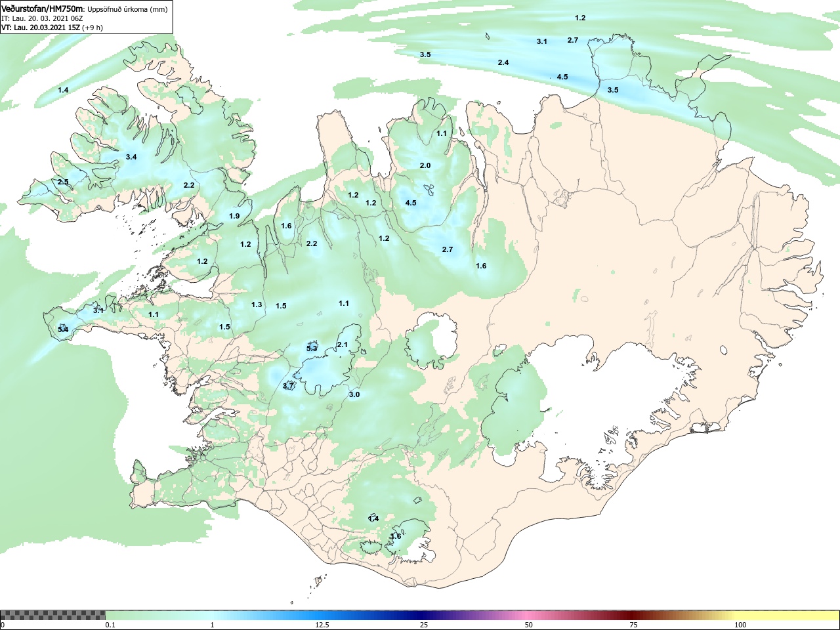Click the 'IT: Lau. 20. 03. 2021 06Z' line
This screenshot has height=630, width=840.
[x=42, y=18]
